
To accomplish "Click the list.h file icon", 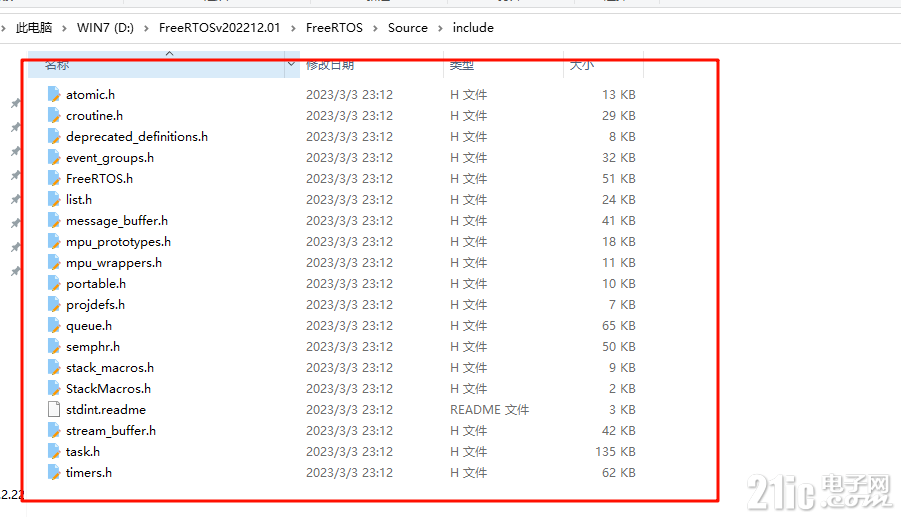I will pyautogui.click(x=54, y=199).
